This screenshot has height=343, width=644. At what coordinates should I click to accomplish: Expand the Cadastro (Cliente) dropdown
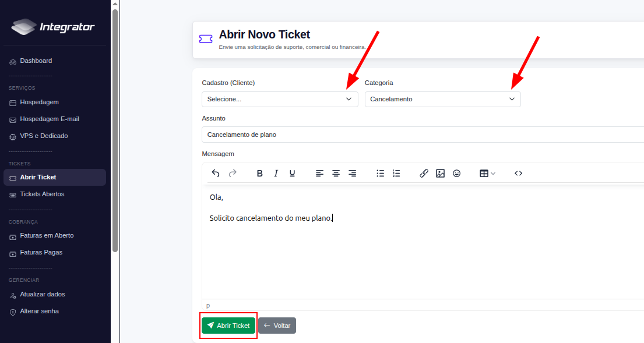[280, 99]
